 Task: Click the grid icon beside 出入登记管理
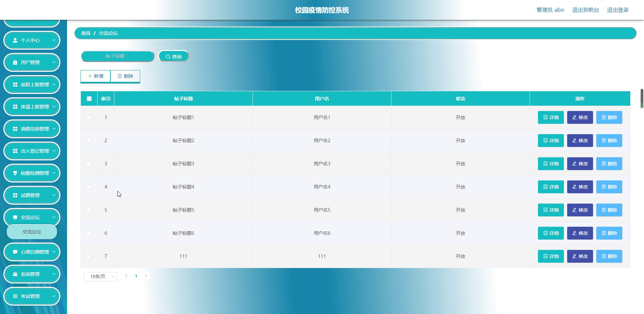coord(15,151)
